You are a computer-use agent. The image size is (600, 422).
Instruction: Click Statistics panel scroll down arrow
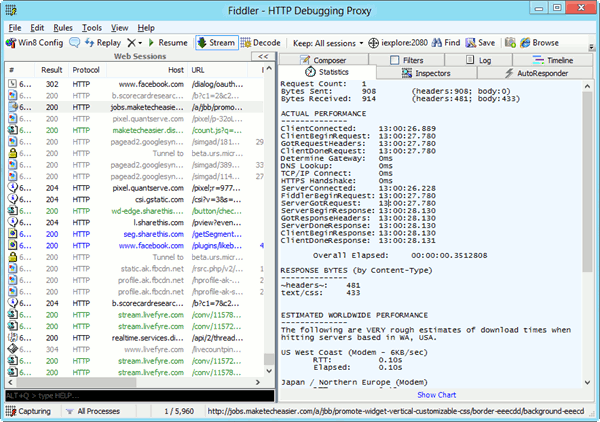pos(587,383)
